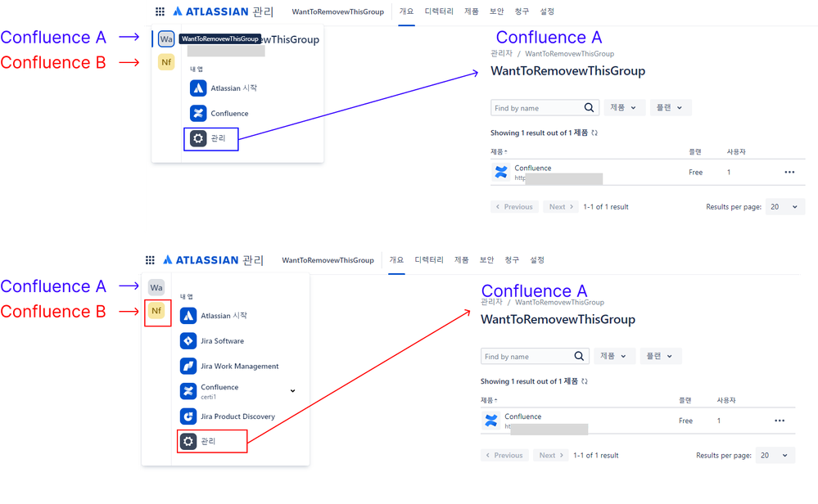Screen dimensions: 818x504
Task: Click the upper breadcrumb WantToRemovewThisGroup link
Action: tap(569, 54)
